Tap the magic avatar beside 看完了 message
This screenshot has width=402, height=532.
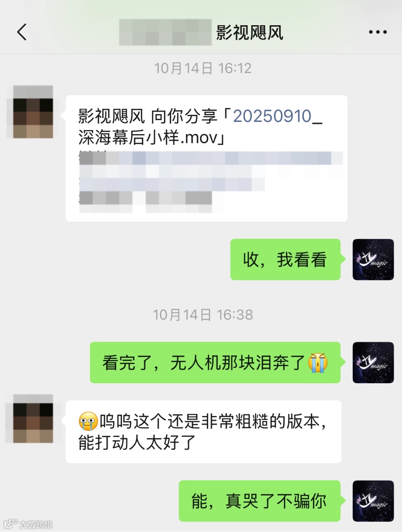pyautogui.click(x=373, y=362)
